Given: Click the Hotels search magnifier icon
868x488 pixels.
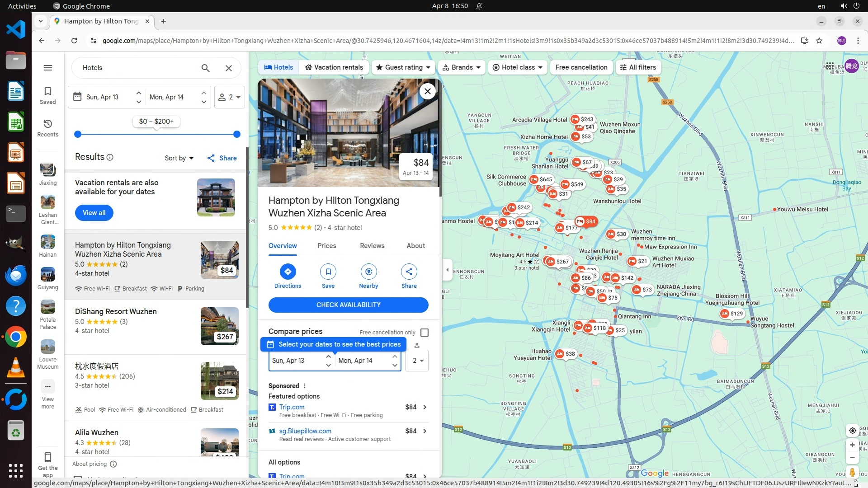Looking at the screenshot, I should click(x=205, y=68).
